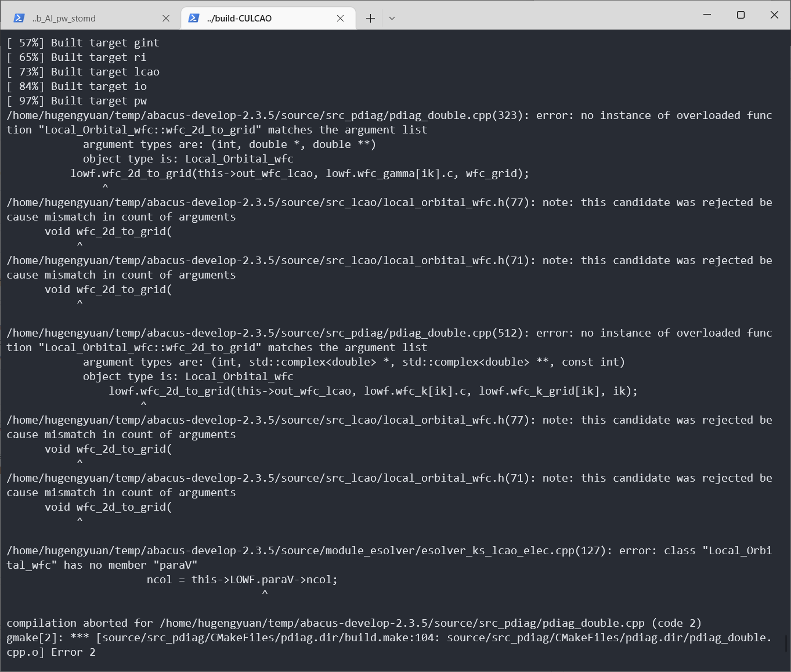Viewport: 791px width, 672px height.
Task: Click the '[ 97%] Built target pw' line
Action: (77, 100)
